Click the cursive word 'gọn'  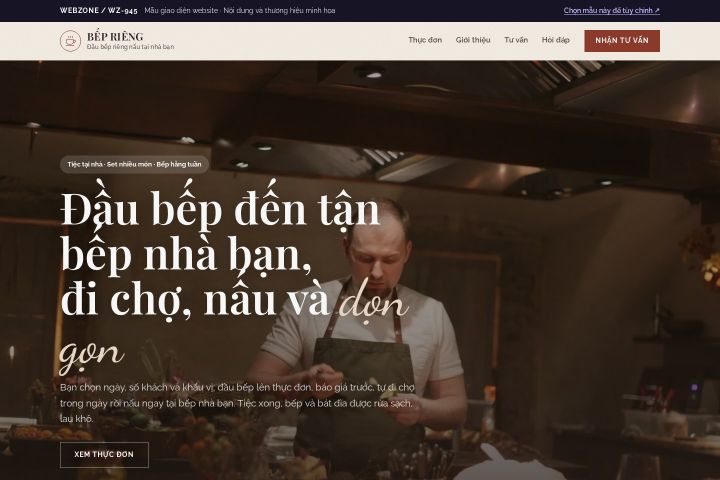click(92, 355)
